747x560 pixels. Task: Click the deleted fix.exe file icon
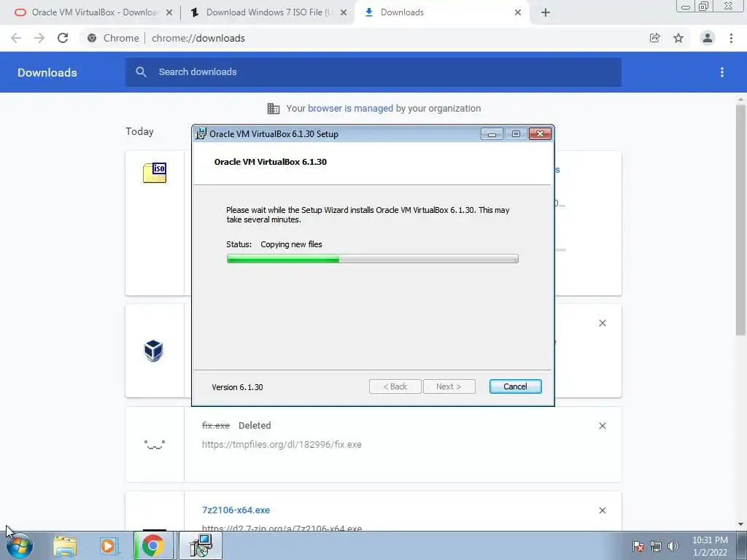(x=155, y=444)
